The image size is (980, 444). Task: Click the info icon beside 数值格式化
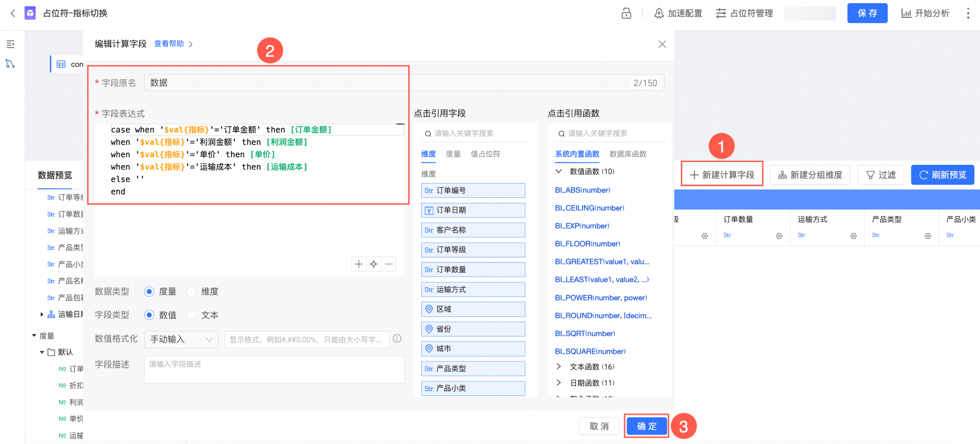(397, 339)
